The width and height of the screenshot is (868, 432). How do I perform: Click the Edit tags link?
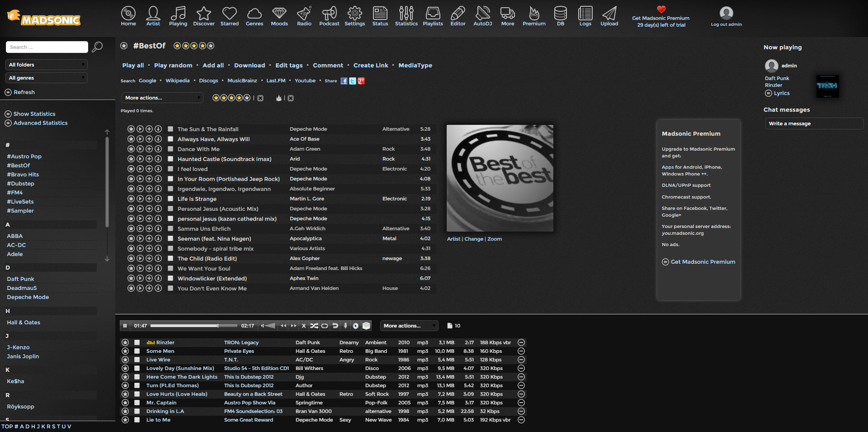pos(289,66)
